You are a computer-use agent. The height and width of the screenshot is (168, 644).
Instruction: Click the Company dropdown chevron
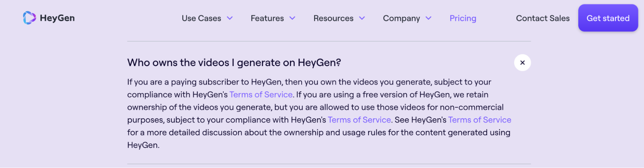coord(428,18)
